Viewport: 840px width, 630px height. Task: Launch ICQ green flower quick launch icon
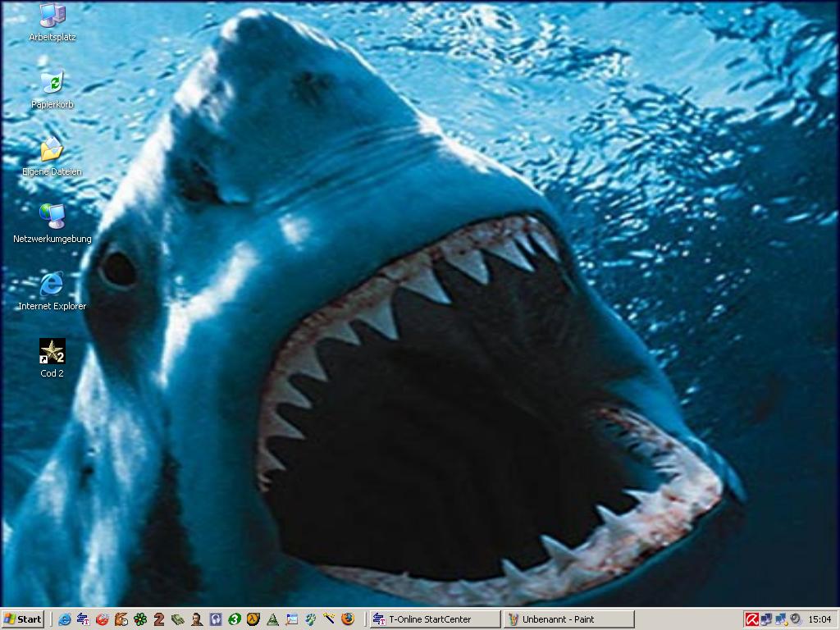(140, 619)
